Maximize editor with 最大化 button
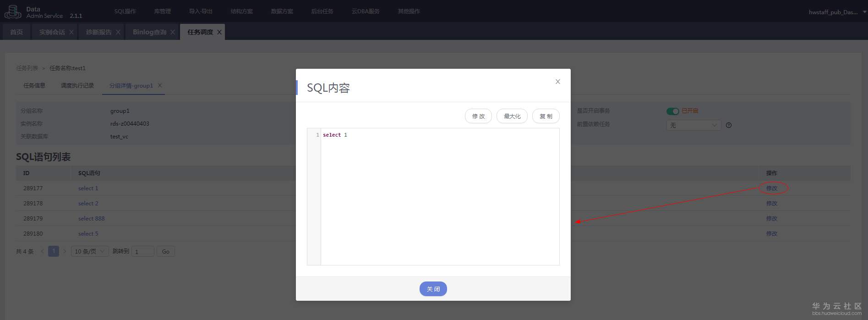 [x=512, y=116]
